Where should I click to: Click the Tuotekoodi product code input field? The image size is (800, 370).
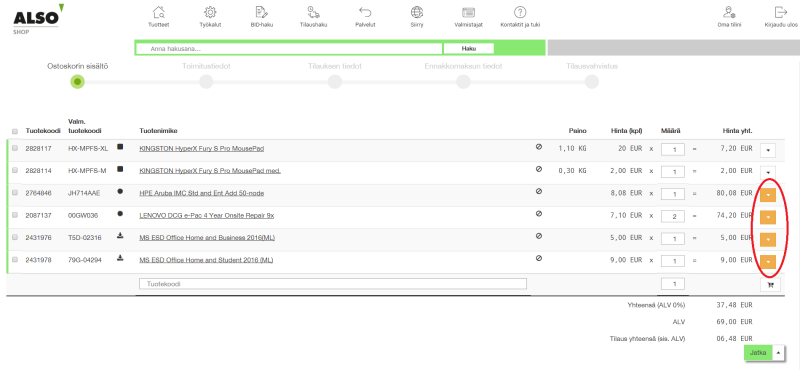[333, 284]
